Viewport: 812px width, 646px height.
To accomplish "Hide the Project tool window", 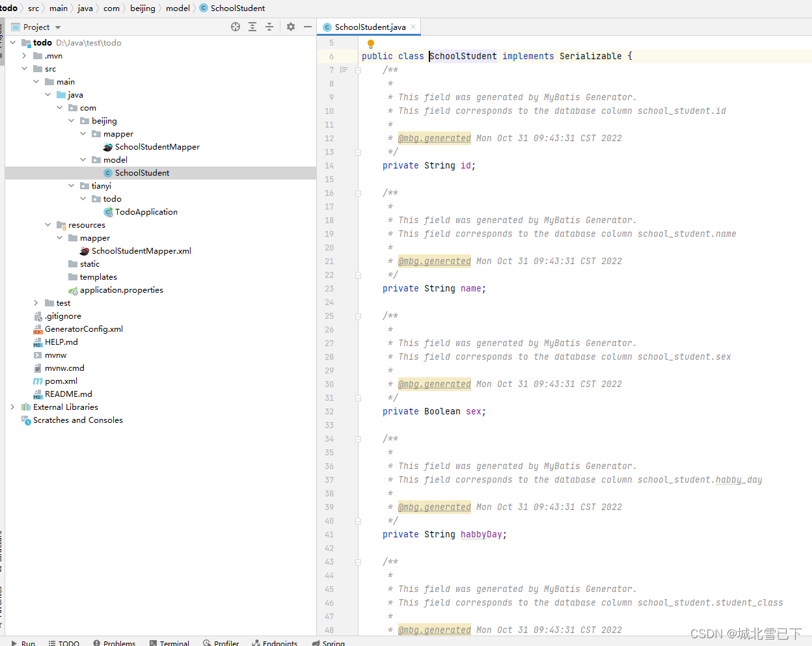I will click(307, 27).
